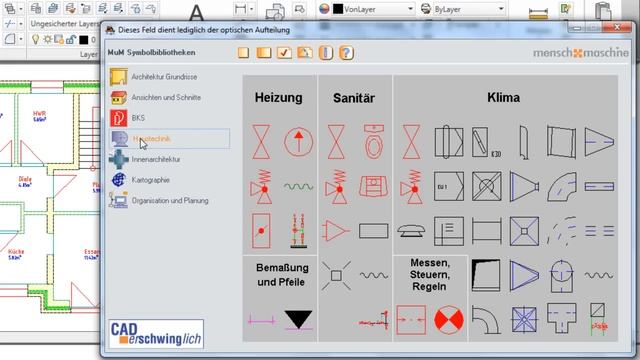Open the VonLayer color dropdown
Screen dimensions: 640x360
coord(410,9)
